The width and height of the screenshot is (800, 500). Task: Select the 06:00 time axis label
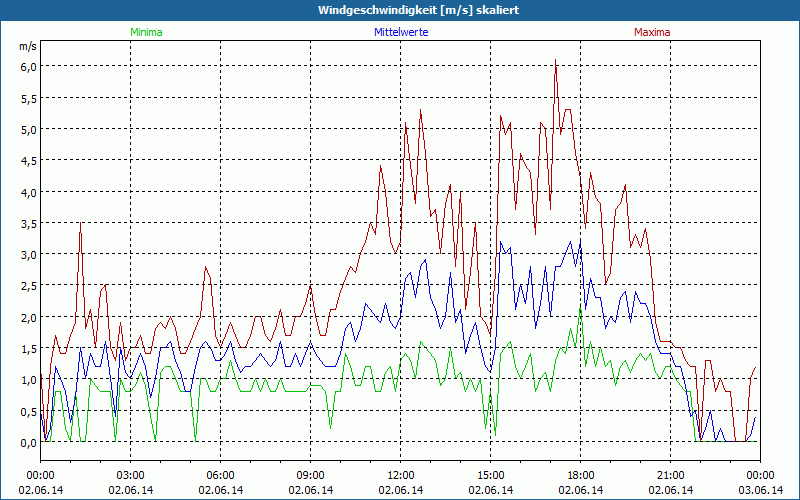click(220, 475)
